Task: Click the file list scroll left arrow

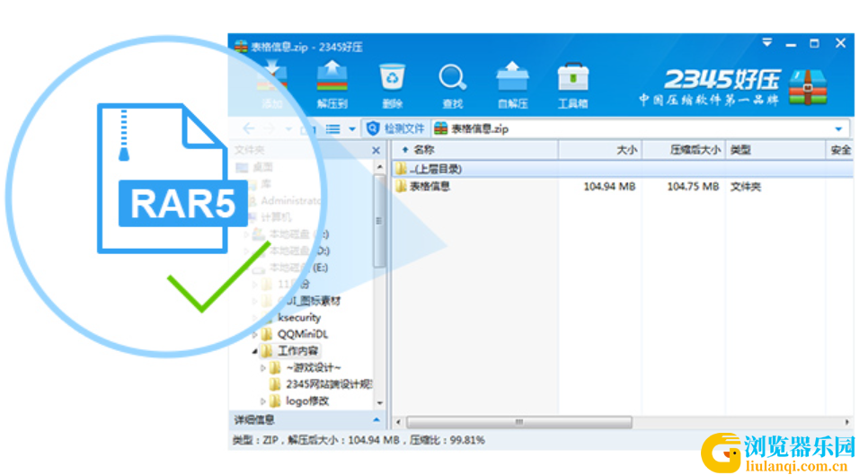Action: [398, 422]
